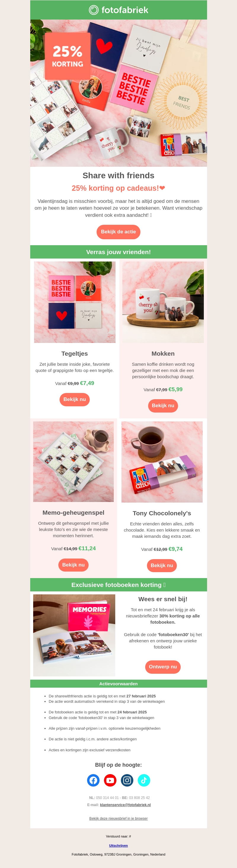
Task: Click 'Bekijk nu' under Mokken
Action: (x=163, y=405)
